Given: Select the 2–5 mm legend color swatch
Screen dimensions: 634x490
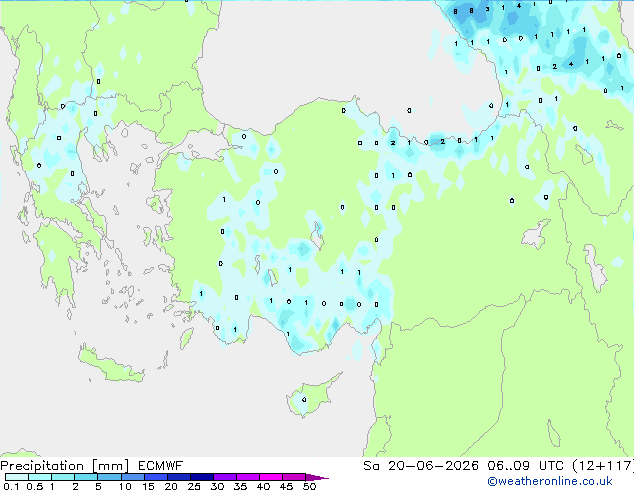Looking at the screenshot, I should pos(86,477).
